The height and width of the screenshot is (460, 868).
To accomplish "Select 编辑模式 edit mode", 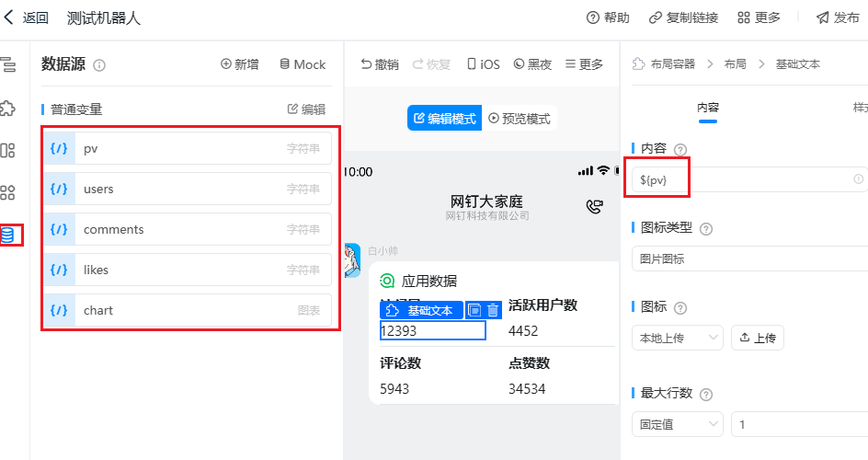I will click(x=445, y=119).
